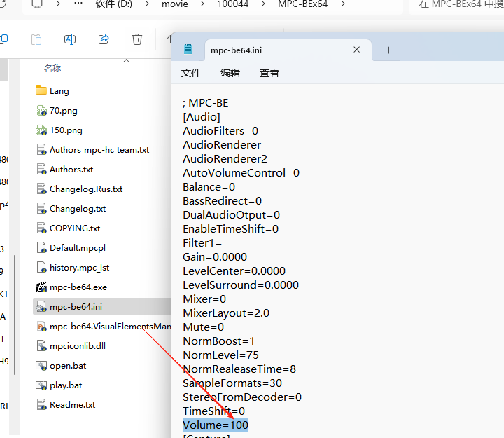Close the mpc-be64.ini tab
Screen dimensions: 504x438
[x=357, y=50]
